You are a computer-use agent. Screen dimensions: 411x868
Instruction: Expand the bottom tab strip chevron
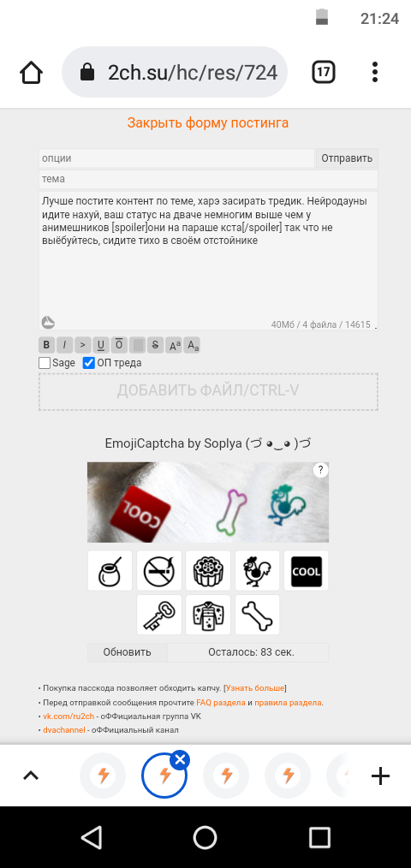click(x=31, y=776)
